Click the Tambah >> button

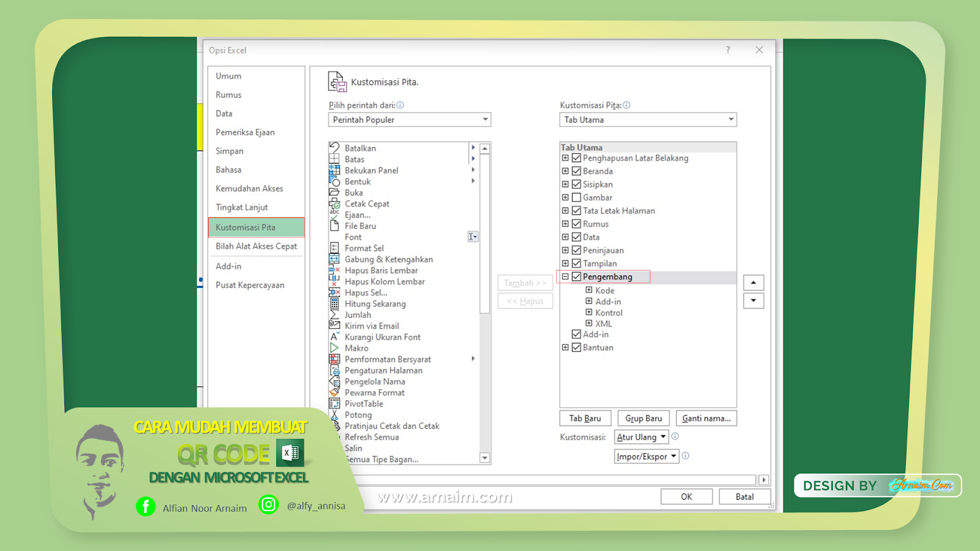(x=525, y=283)
